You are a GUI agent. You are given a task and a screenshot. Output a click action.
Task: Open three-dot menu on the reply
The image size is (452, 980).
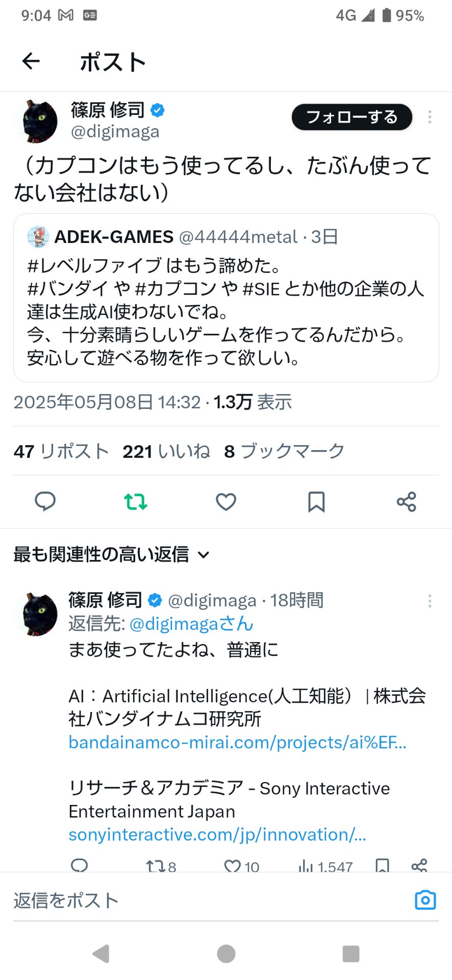(430, 601)
